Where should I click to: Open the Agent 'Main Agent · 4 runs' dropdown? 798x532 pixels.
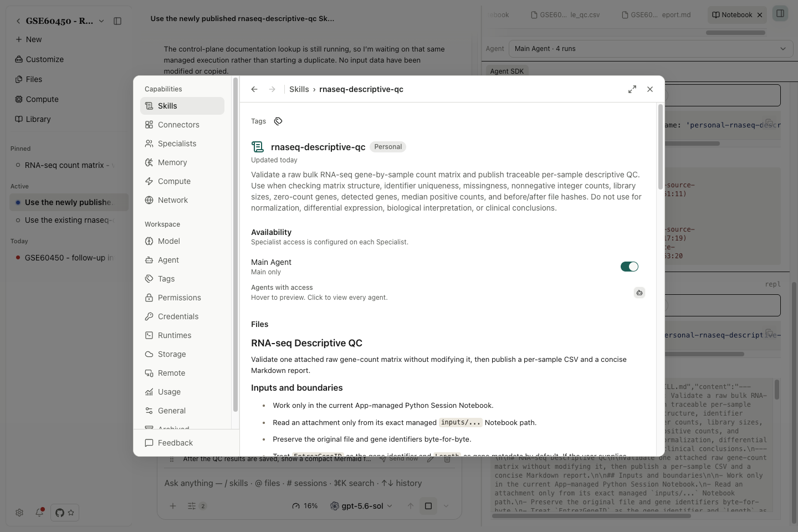pos(651,49)
